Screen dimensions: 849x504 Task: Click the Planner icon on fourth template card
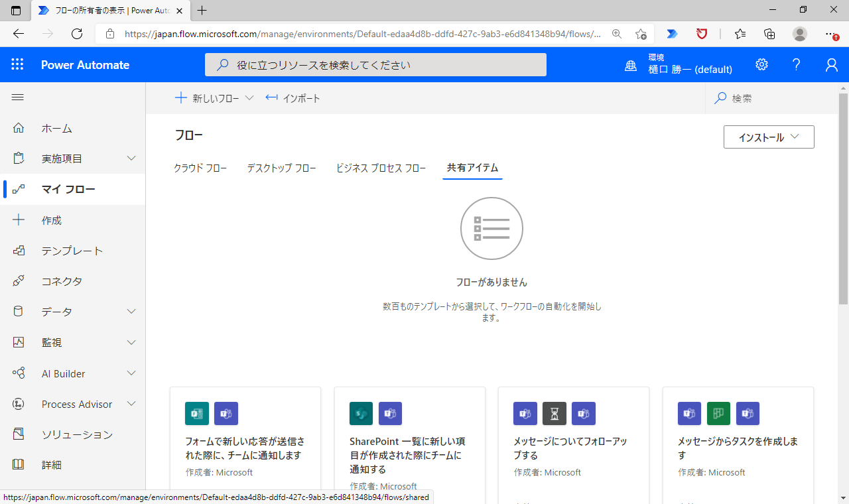click(718, 414)
